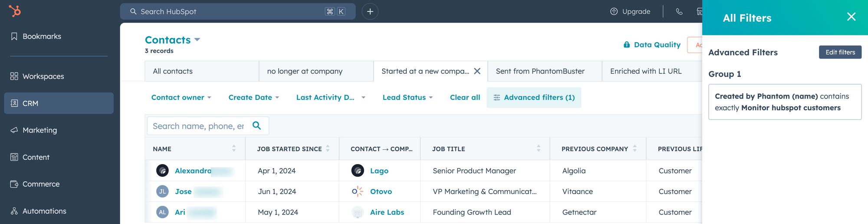Click the AL avatar for Ari
This screenshot has height=224, width=868.
click(x=162, y=212)
